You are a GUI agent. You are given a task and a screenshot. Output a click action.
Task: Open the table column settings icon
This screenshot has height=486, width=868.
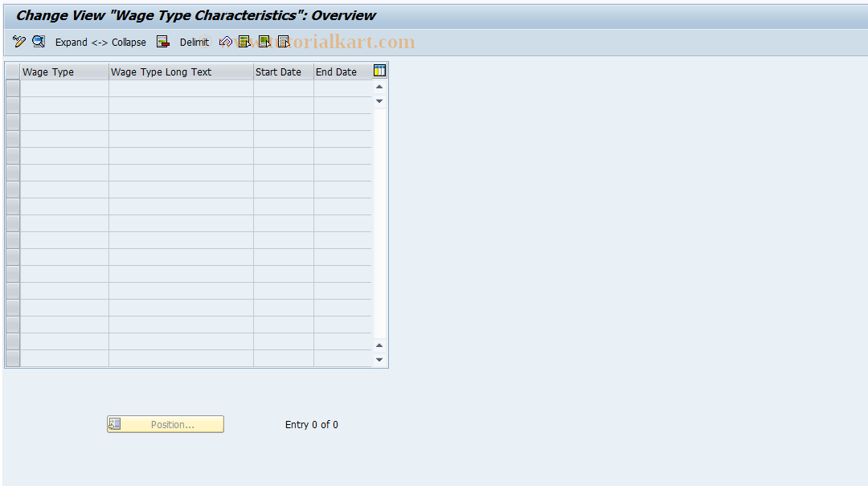tap(379, 71)
